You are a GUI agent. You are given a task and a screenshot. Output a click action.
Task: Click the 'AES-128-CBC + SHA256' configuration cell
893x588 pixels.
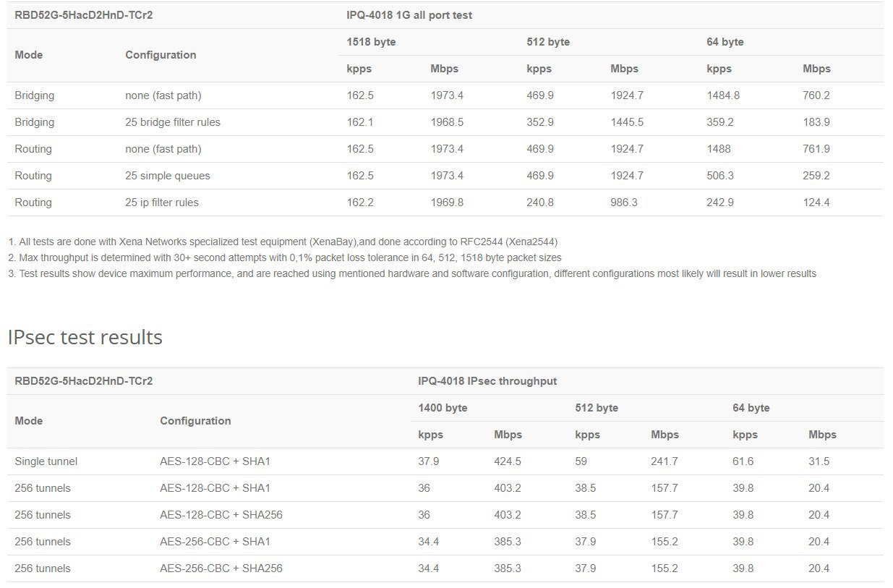click(x=221, y=515)
